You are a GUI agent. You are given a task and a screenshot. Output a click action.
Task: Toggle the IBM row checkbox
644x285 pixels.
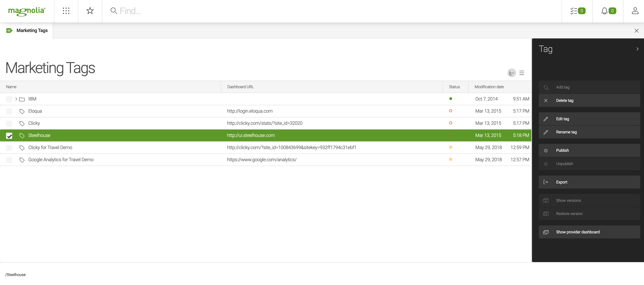click(9, 99)
